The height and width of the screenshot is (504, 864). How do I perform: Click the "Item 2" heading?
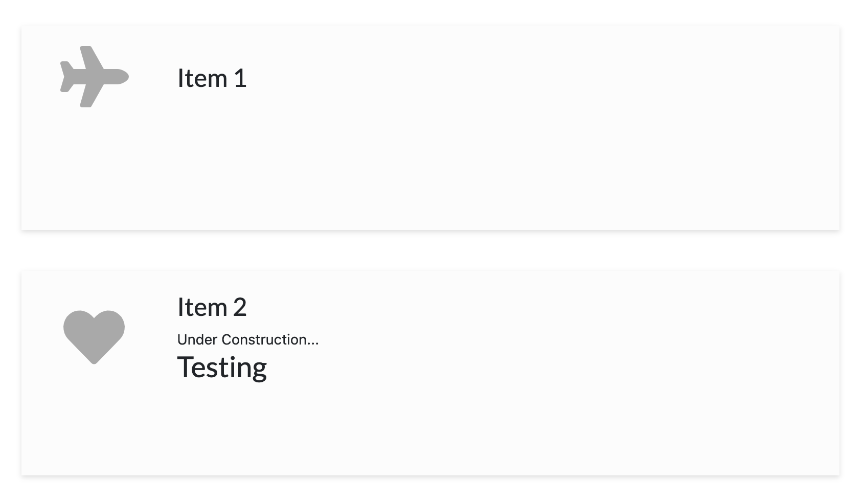212,307
